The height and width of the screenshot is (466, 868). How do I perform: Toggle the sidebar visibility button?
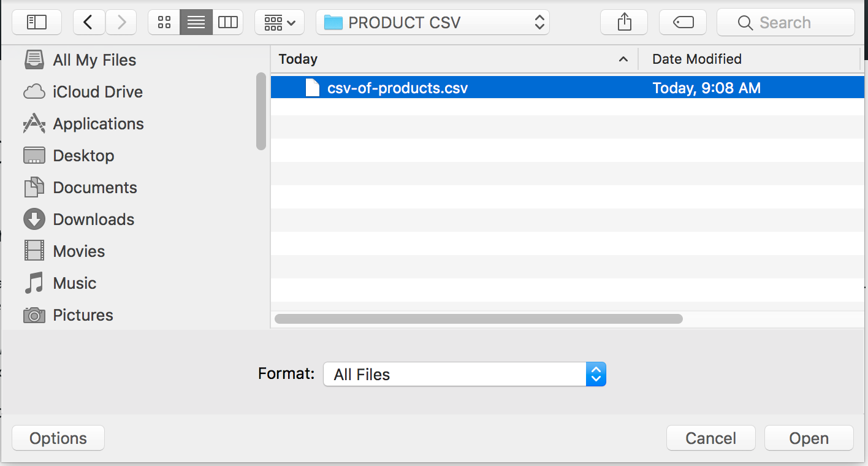pos(36,23)
